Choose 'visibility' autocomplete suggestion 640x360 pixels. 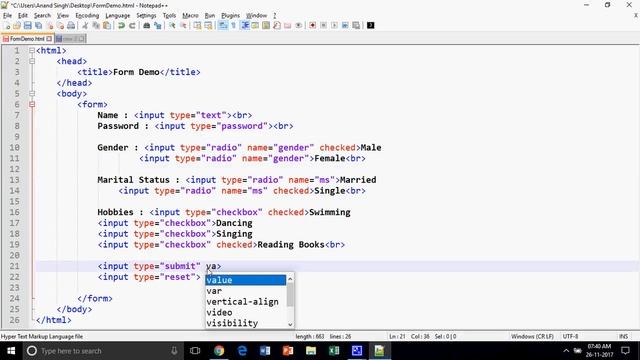coord(246,323)
